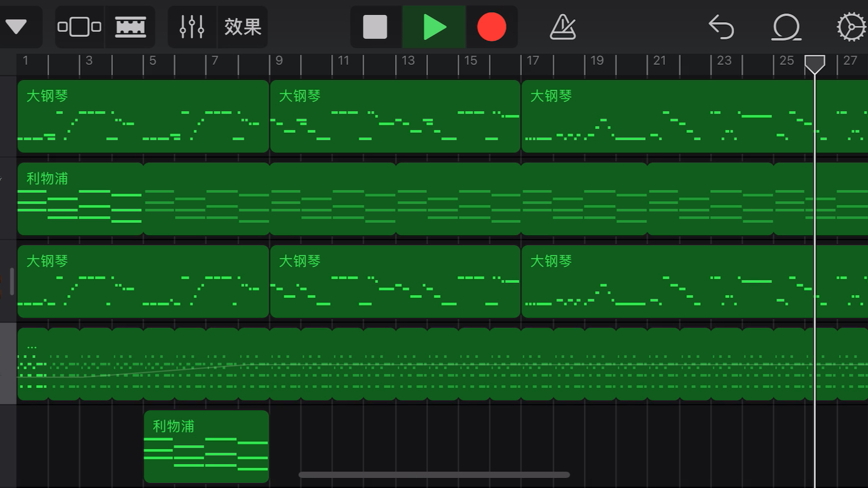
Task: Tap bar 13 on the timeline ruler
Action: click(408, 61)
